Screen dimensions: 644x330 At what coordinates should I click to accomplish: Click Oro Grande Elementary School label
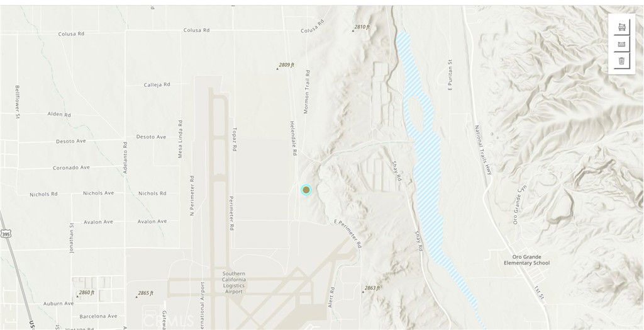pyautogui.click(x=526, y=259)
